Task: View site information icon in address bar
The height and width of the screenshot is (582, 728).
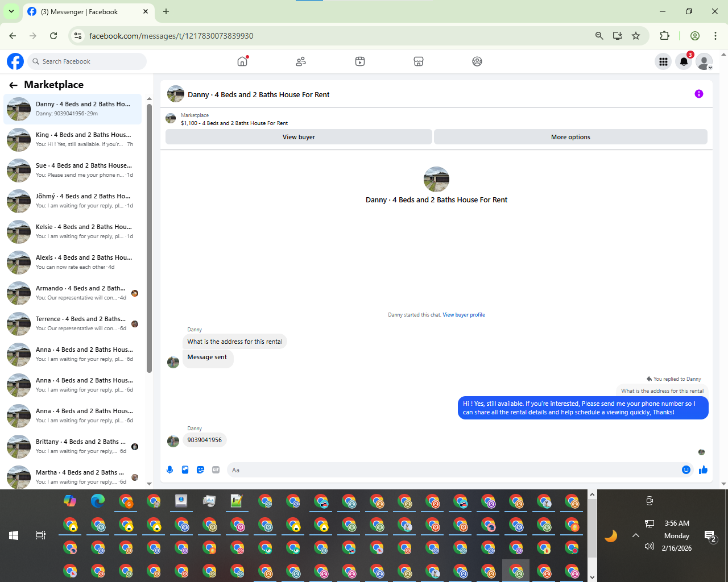Action: coord(78,36)
